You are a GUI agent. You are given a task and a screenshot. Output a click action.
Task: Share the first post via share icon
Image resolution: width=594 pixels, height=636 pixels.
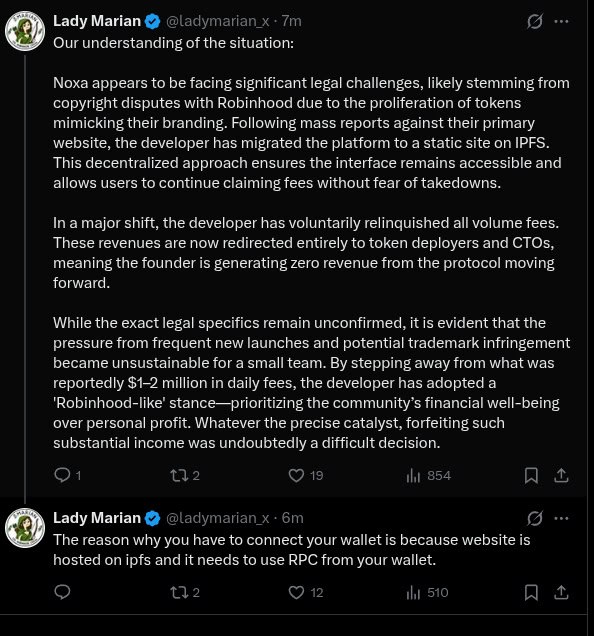(x=561, y=475)
